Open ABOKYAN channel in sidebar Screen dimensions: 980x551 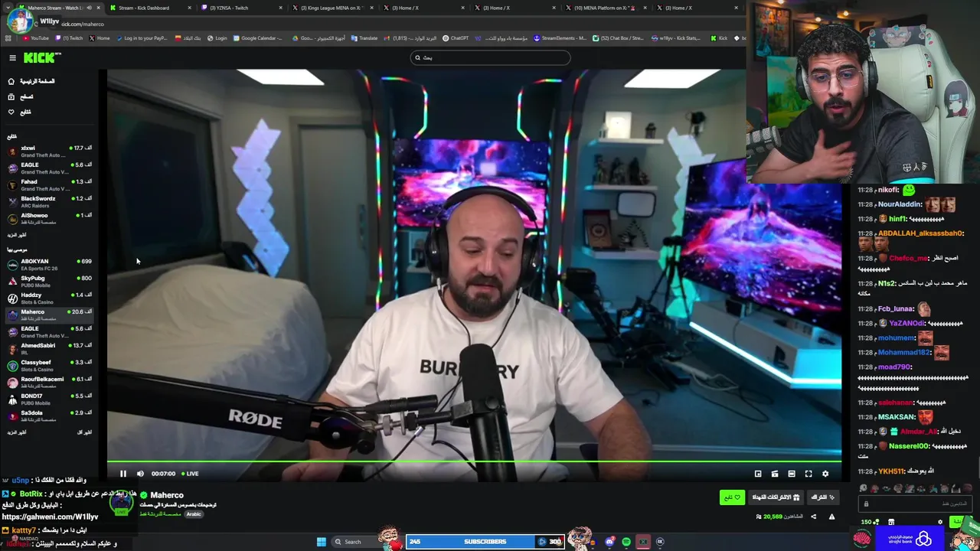[50, 265]
